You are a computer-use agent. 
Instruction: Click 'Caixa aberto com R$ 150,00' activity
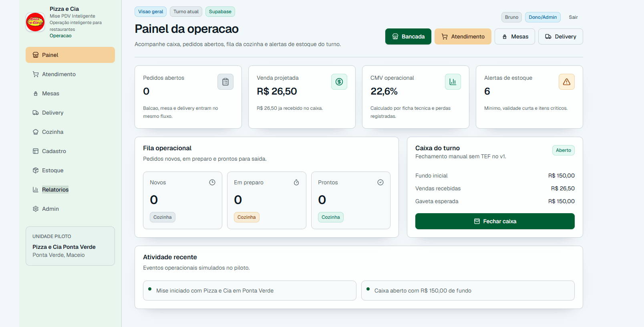pos(468,291)
